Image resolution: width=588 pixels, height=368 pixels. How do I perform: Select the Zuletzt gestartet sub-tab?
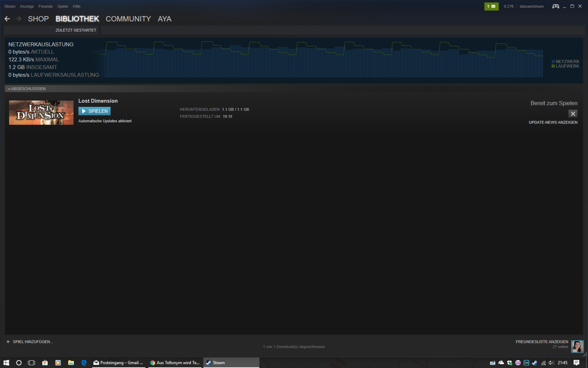click(76, 30)
